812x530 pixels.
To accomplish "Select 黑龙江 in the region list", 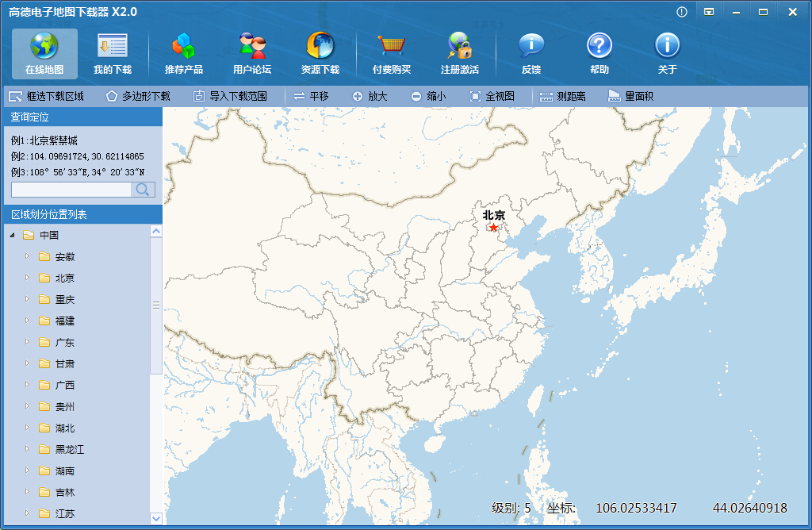I will coord(69,450).
